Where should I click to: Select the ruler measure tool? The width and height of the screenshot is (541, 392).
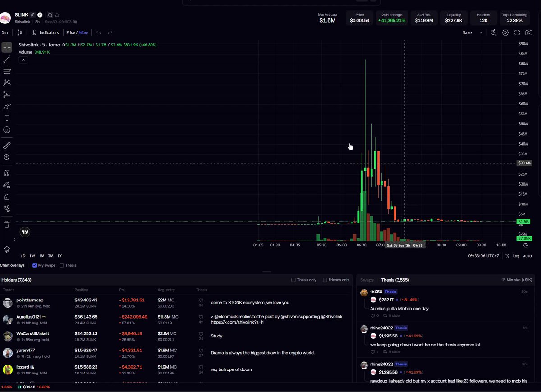click(7, 146)
